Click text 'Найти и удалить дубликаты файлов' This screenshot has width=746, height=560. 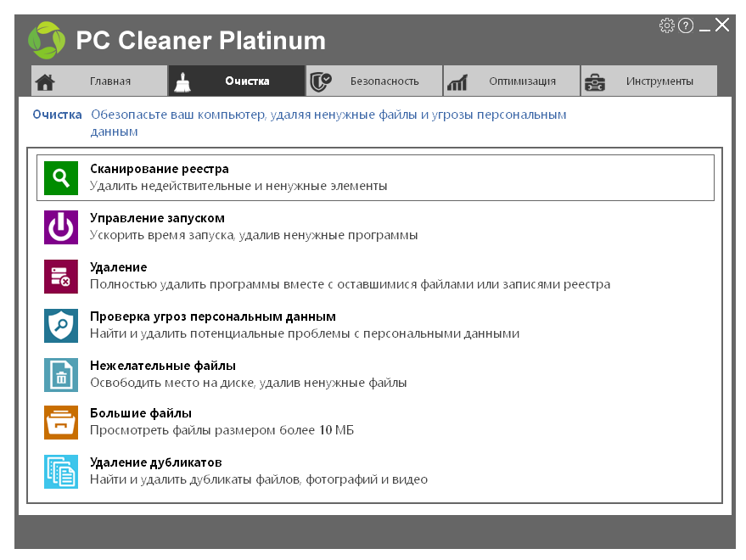195,479
